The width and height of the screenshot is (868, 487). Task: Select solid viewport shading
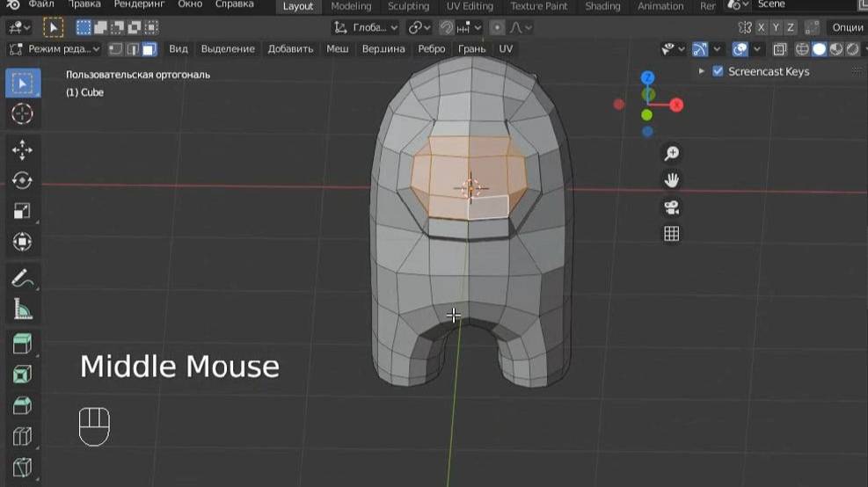820,49
